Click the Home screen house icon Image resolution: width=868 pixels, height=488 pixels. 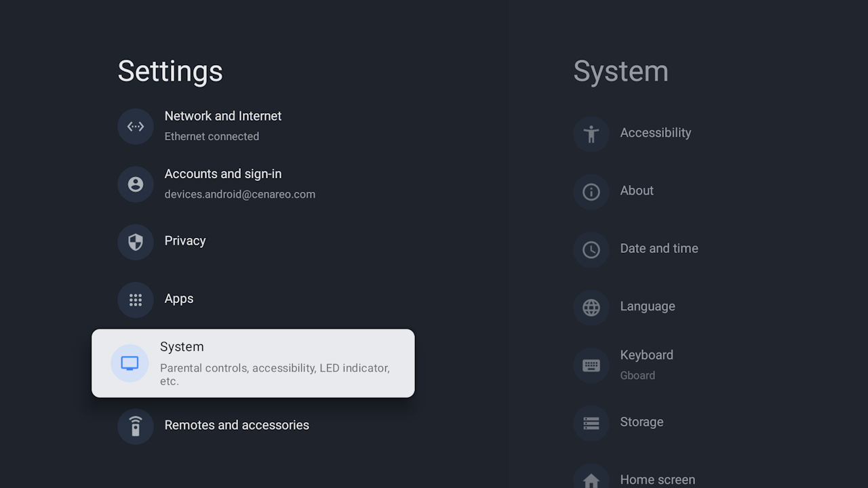pos(591,480)
